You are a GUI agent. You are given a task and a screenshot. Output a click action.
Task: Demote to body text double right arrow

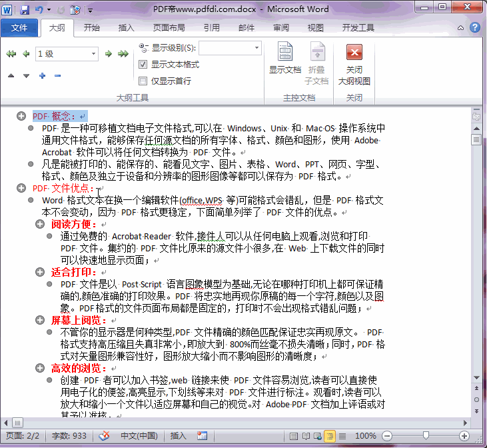(x=123, y=54)
